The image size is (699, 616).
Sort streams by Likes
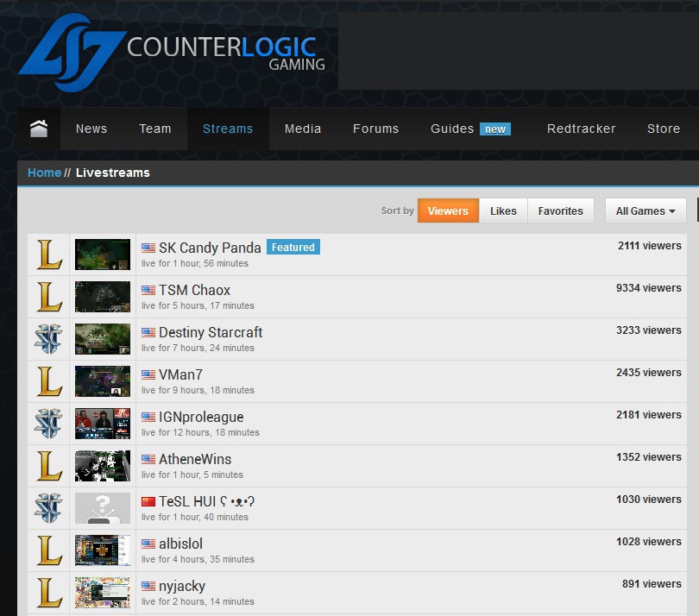pyautogui.click(x=503, y=211)
